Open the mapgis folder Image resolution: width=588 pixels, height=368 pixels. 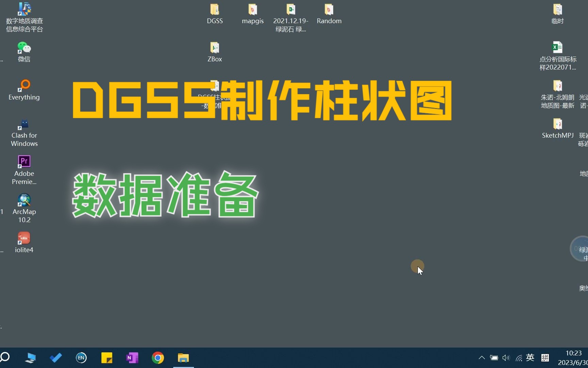(253, 10)
